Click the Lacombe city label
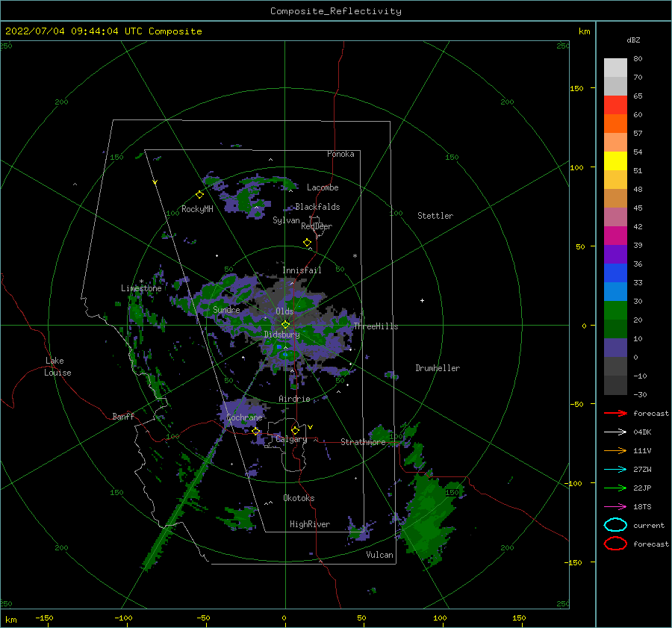The height and width of the screenshot is (628, 672). pyautogui.click(x=323, y=187)
